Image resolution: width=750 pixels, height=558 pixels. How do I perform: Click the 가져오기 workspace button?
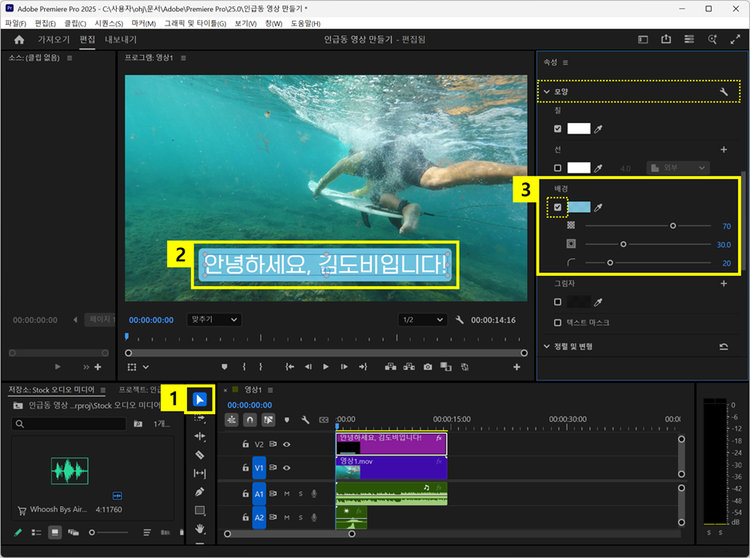point(54,40)
